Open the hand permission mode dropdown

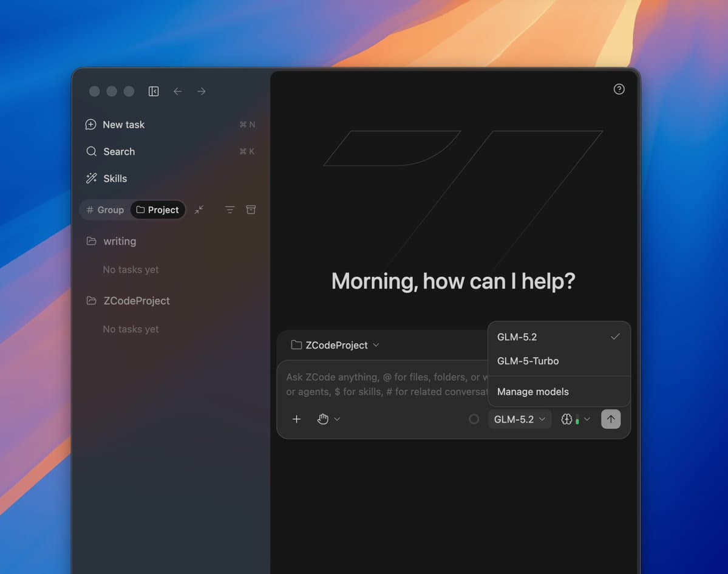328,419
